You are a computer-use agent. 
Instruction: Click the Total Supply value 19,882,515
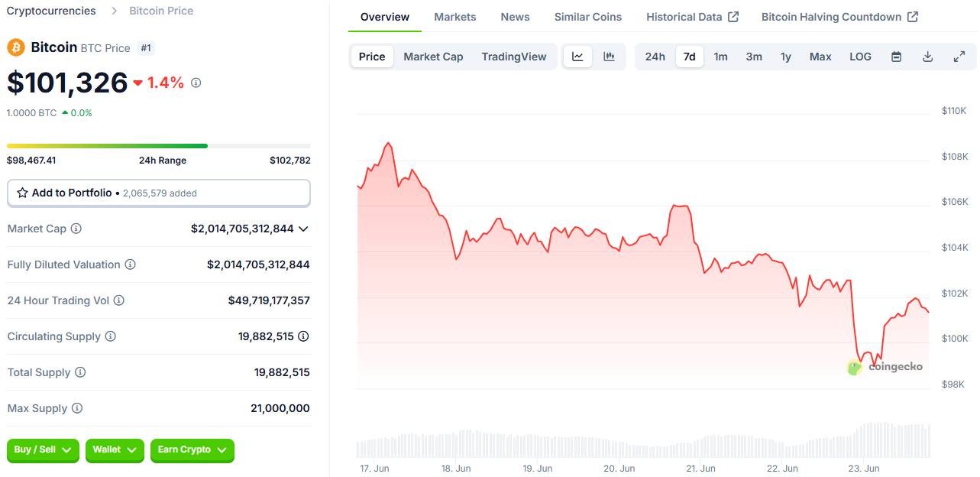tap(282, 372)
